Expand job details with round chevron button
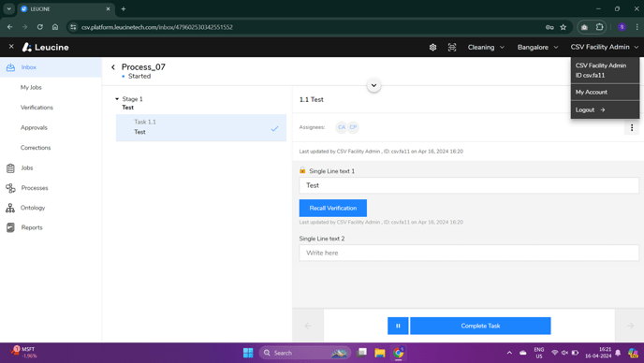Screen dimensions: 644x363 coord(373,85)
